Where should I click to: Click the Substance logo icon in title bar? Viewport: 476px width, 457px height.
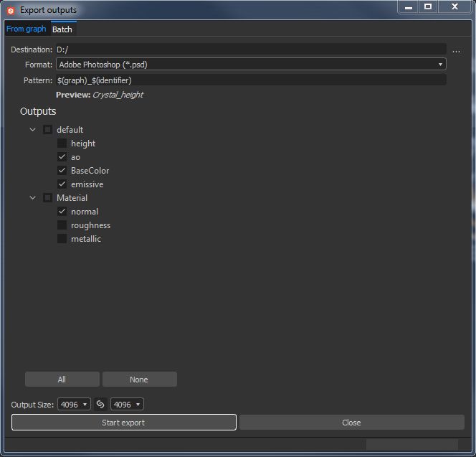(x=11, y=11)
